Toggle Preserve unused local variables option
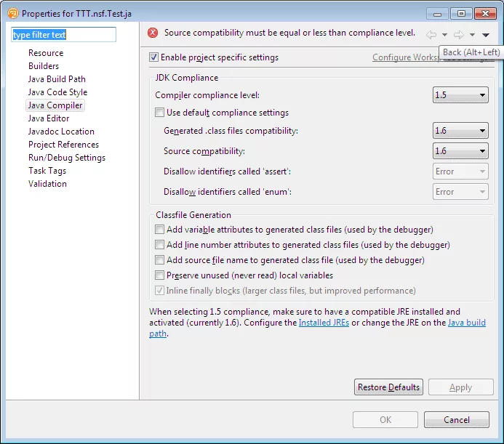Screen dimensions: 504x444 click(160, 275)
